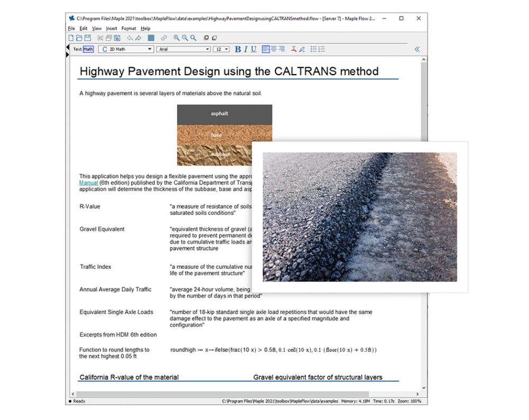The image size is (529, 420).
Task: Click the Cut scissors icon
Action: click(x=100, y=38)
